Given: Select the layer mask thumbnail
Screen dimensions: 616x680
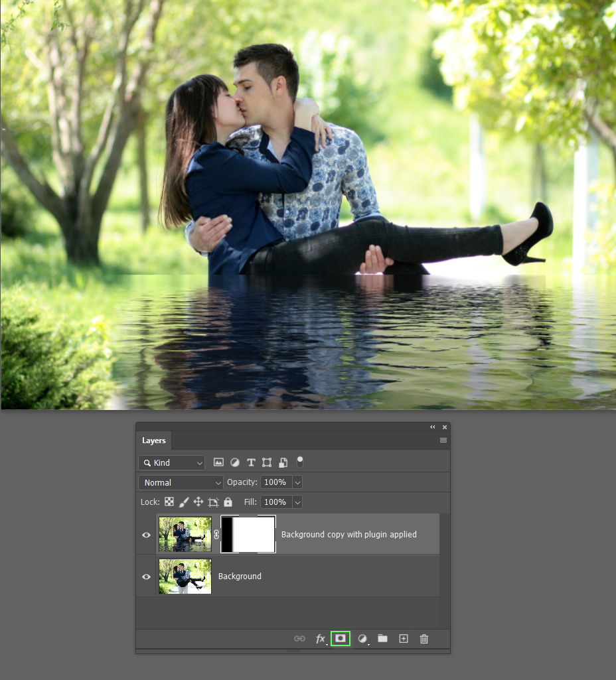Looking at the screenshot, I should (x=248, y=534).
